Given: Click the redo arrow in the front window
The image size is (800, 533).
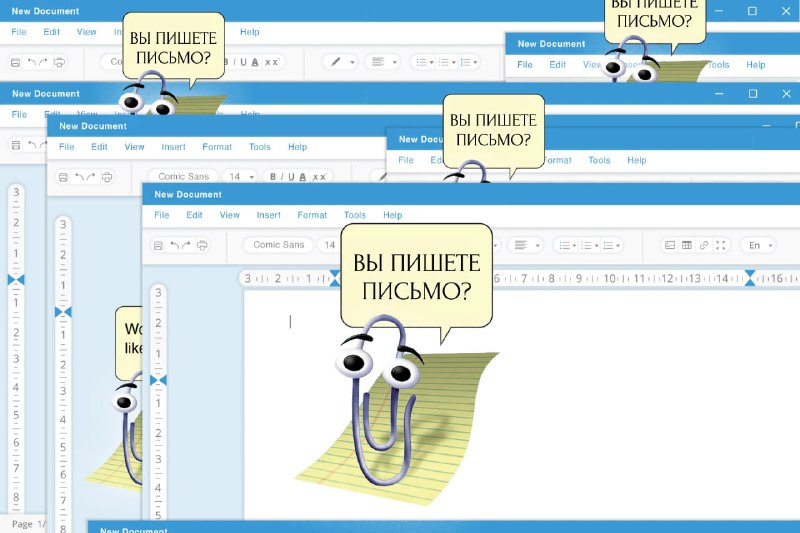Looking at the screenshot, I should [x=186, y=245].
